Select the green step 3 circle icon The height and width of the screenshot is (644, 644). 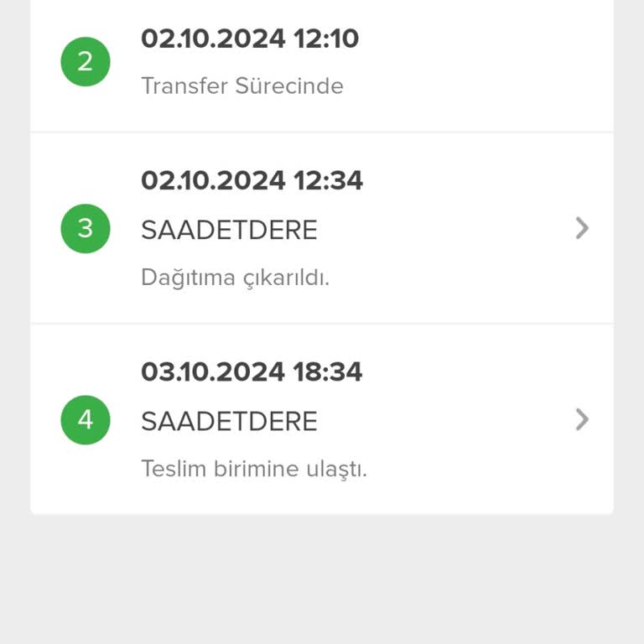pos(86,228)
